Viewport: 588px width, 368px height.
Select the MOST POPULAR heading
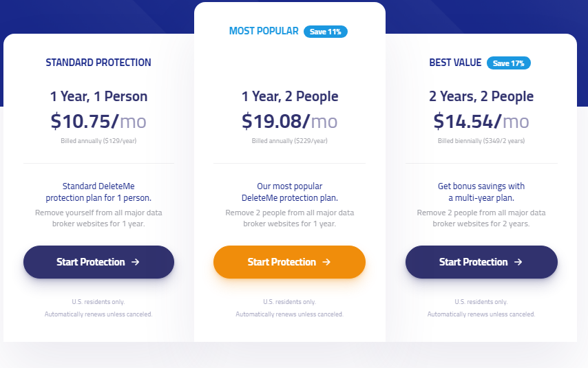264,31
